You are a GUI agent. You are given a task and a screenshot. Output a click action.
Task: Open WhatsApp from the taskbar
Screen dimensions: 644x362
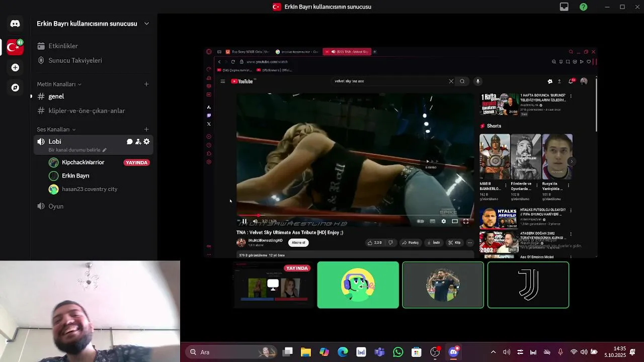coord(398,352)
